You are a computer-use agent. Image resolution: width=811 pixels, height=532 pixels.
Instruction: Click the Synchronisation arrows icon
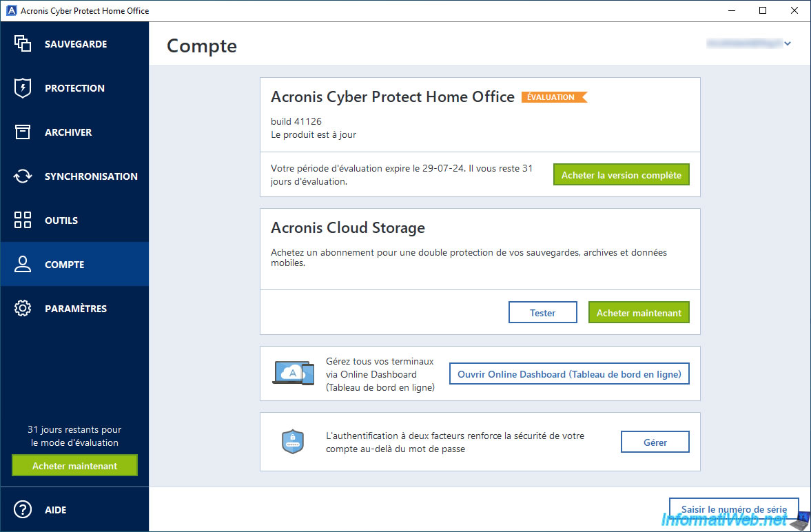click(23, 176)
